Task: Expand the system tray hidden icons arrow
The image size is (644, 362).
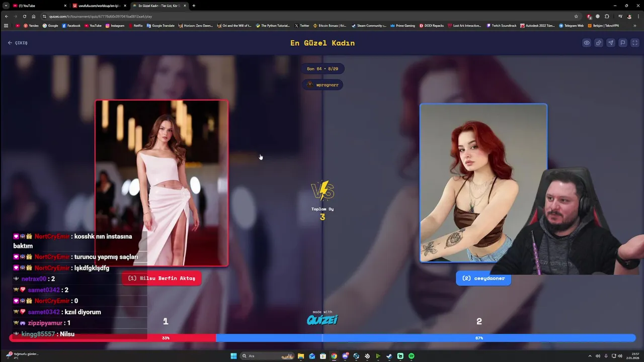Action: 590,356
